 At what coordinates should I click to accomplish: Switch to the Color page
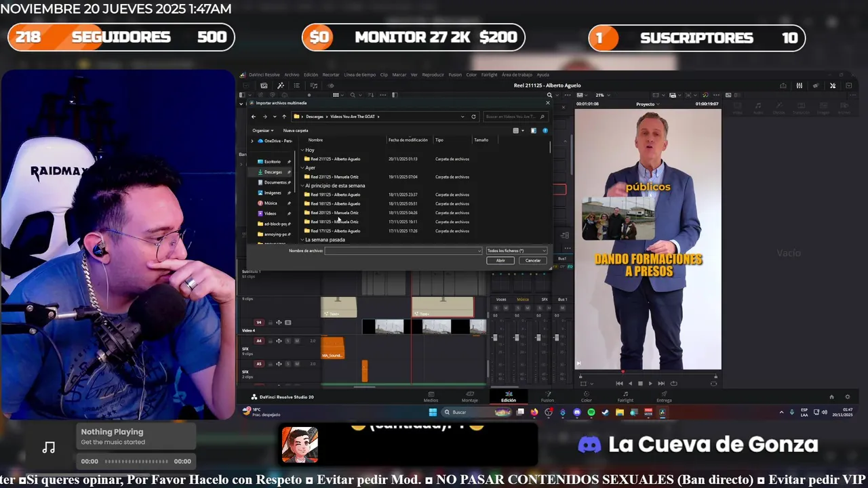[587, 396]
